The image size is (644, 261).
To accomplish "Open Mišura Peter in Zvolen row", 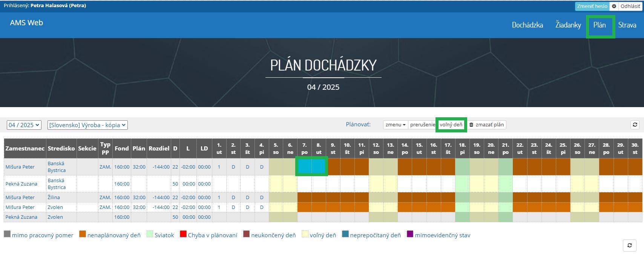I will [x=20, y=207].
